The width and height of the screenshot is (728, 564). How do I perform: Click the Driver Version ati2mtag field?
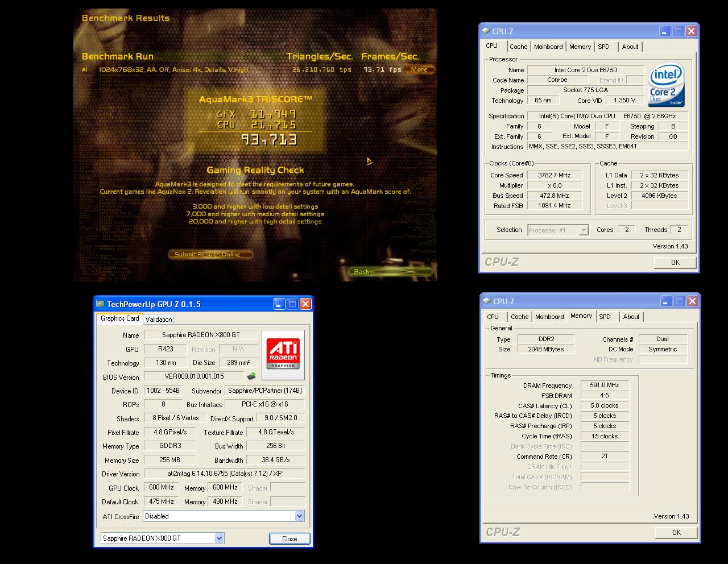coord(224,474)
